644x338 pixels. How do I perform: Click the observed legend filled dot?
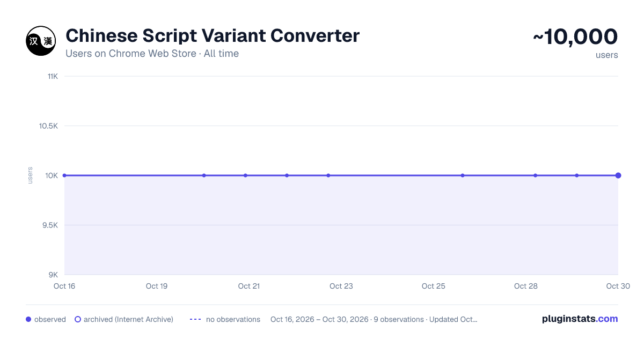[28, 319]
